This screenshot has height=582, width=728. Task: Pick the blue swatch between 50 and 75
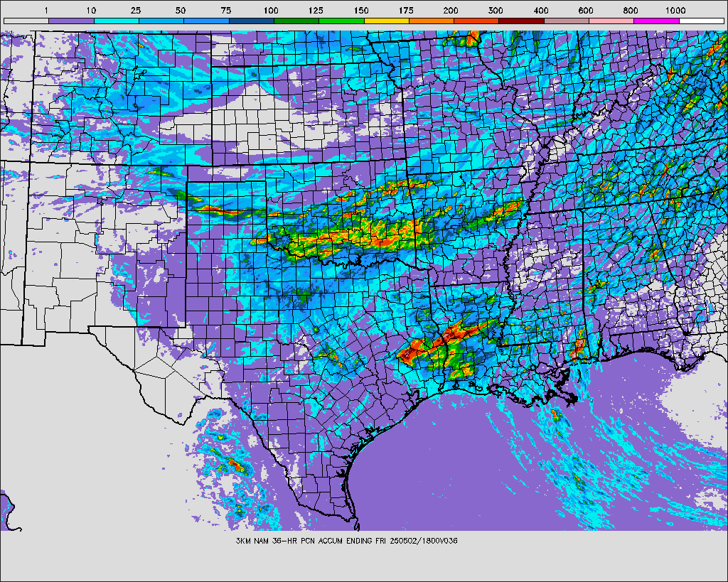(x=207, y=21)
